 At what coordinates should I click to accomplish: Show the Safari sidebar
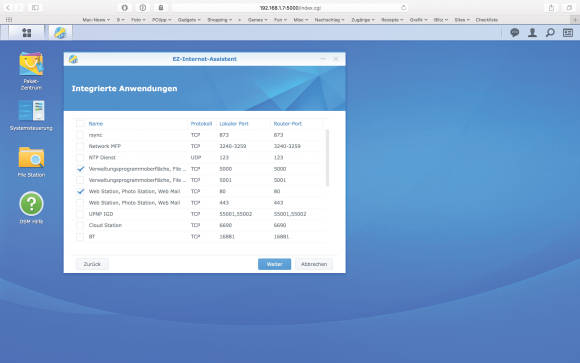coord(35,7)
